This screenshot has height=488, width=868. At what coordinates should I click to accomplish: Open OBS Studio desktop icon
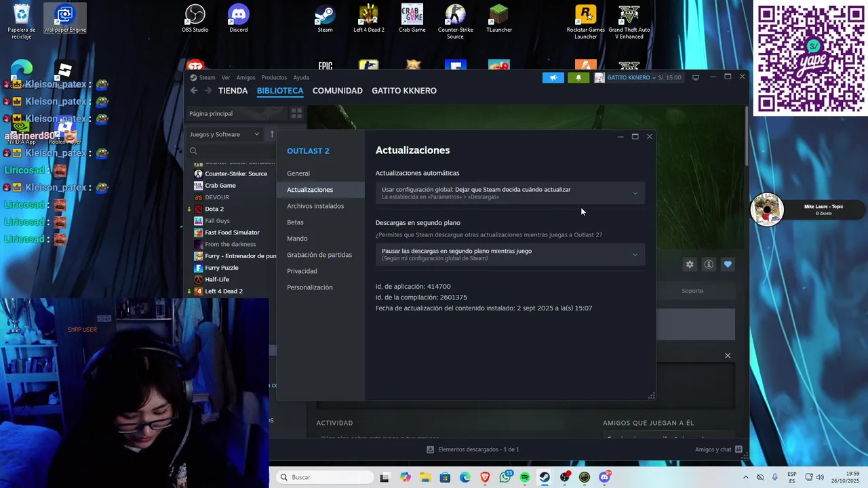(x=195, y=18)
